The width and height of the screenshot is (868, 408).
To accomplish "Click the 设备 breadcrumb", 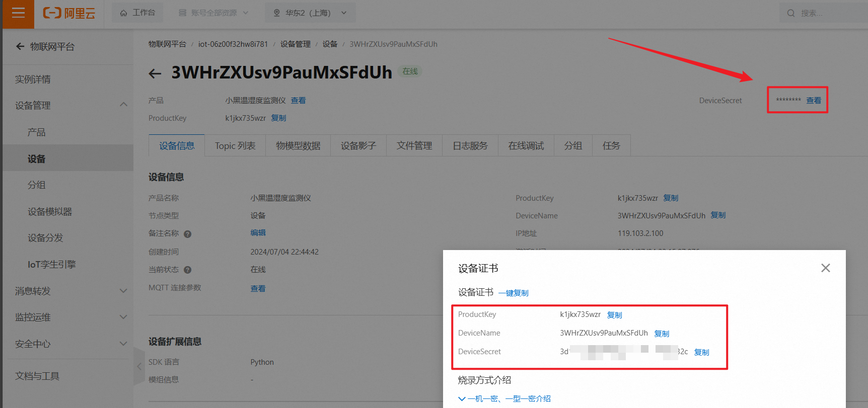I will (x=330, y=44).
